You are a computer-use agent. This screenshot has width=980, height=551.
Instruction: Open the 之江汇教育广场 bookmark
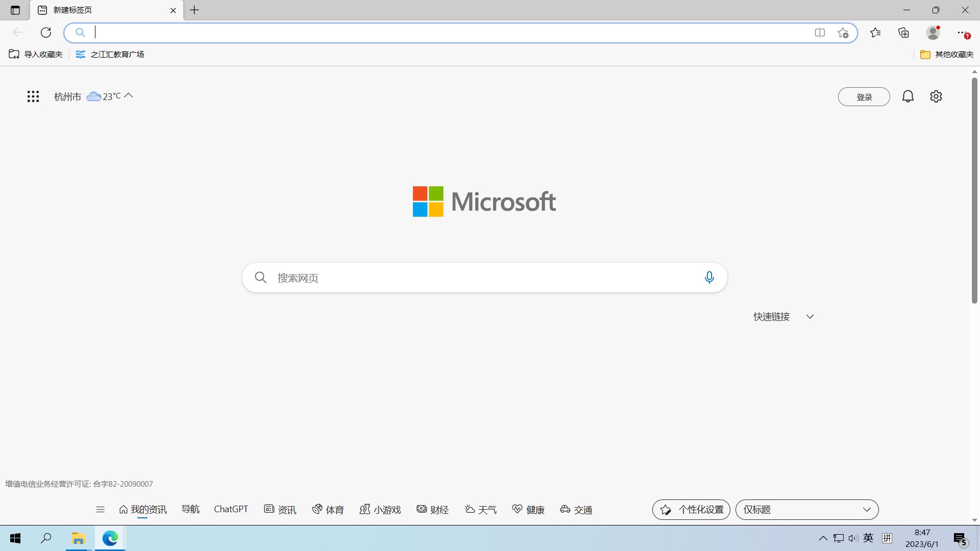(x=110, y=55)
